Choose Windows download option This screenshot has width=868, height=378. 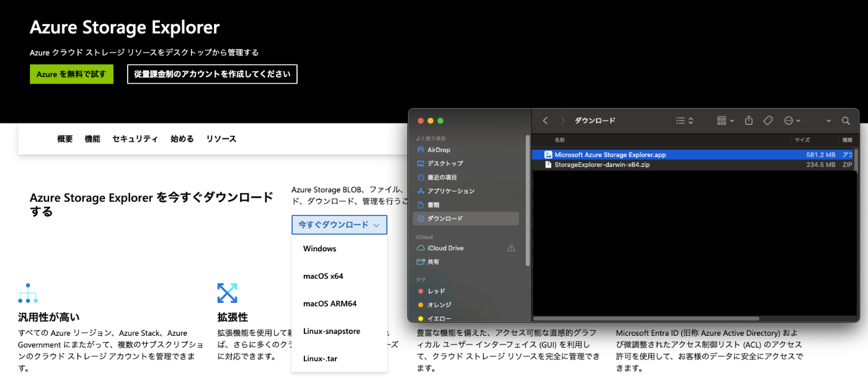point(339,249)
